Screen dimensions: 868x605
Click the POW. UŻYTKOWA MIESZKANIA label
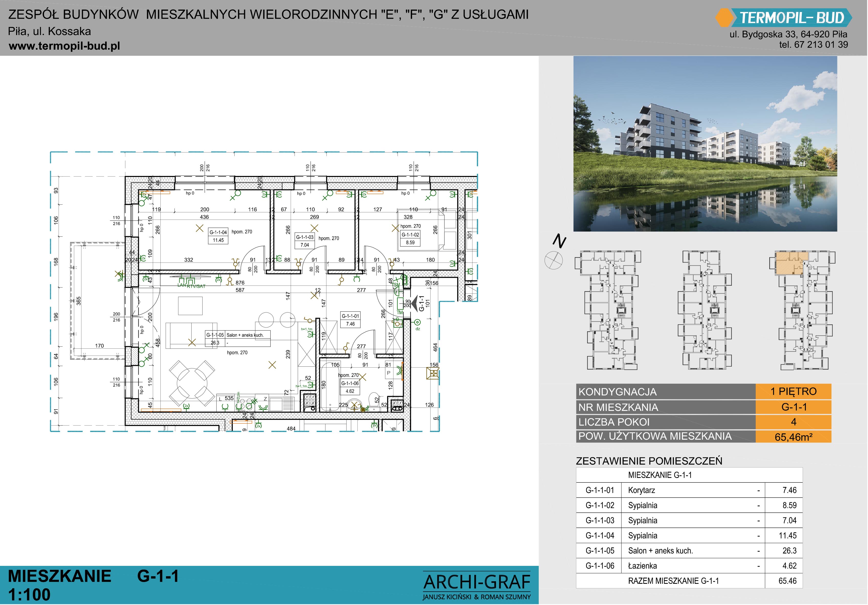(655, 436)
